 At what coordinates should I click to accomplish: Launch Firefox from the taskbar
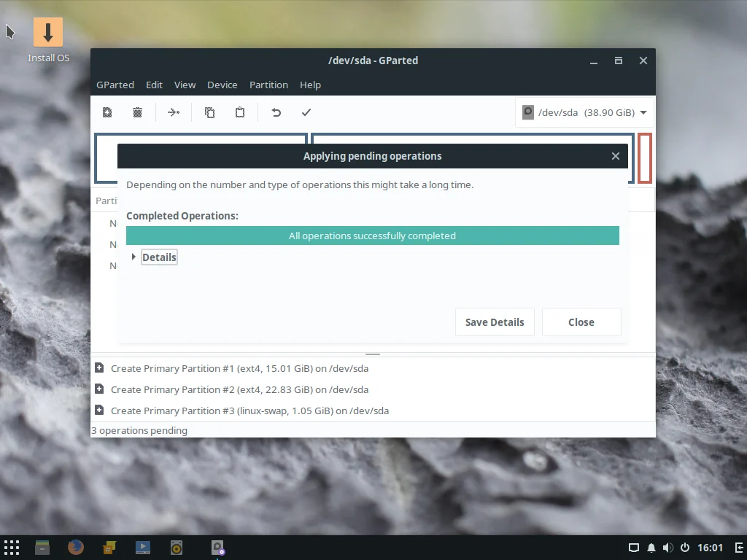coord(76,548)
